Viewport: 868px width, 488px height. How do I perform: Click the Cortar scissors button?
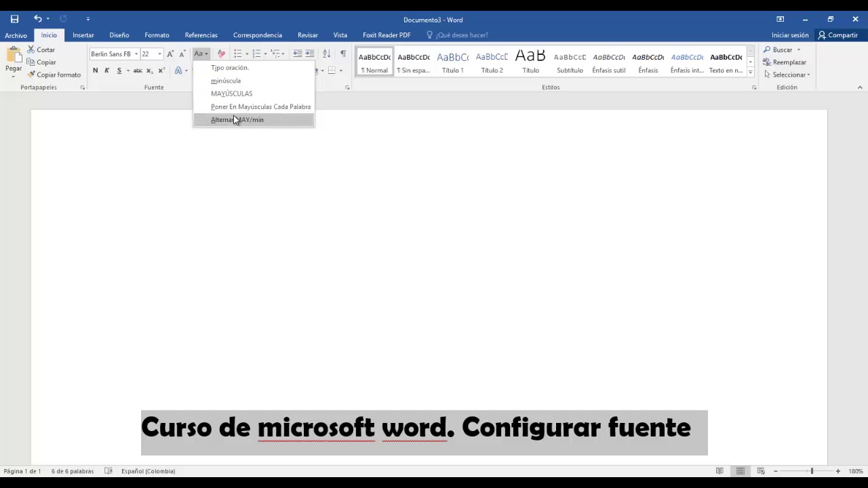coord(41,49)
